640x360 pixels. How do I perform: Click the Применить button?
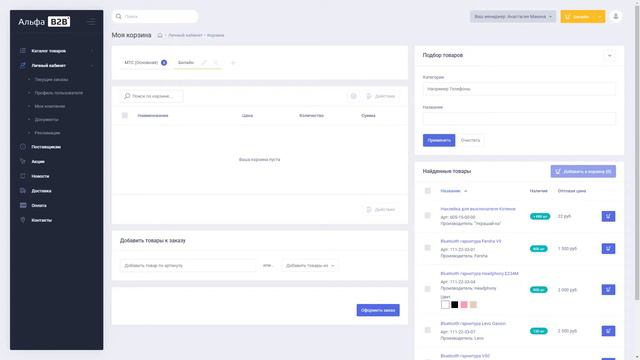[439, 140]
